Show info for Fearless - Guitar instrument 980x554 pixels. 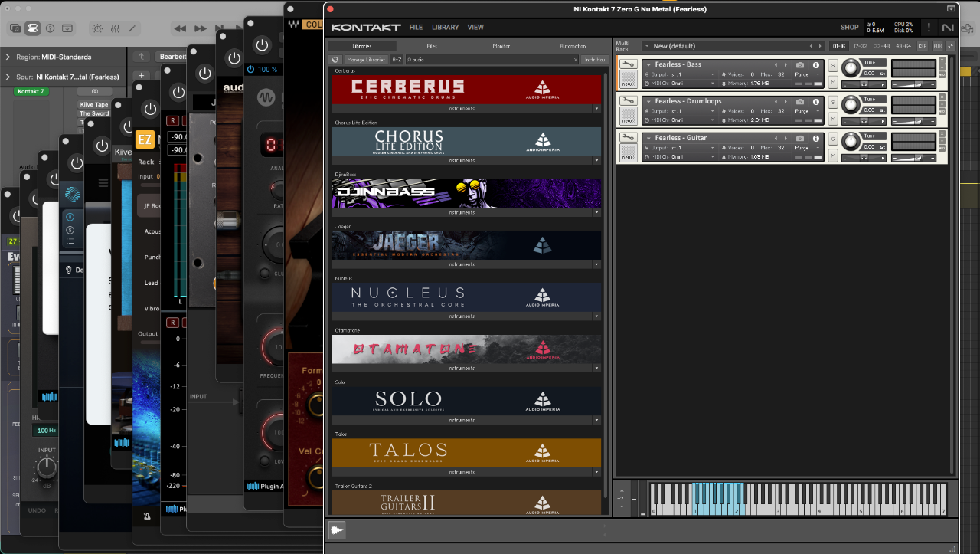[816, 139]
